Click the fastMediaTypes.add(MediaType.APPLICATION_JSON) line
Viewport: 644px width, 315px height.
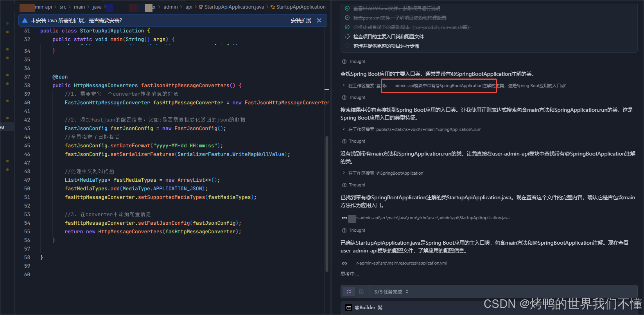[136, 189]
